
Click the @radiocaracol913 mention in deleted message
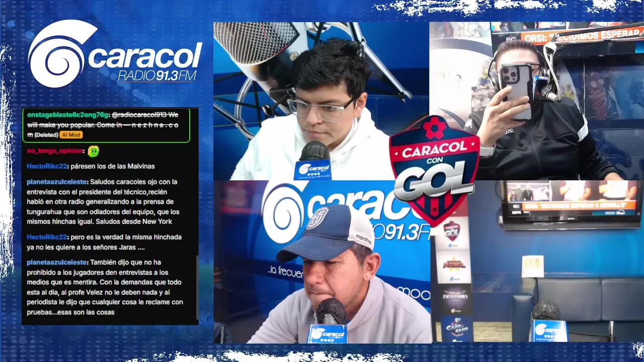point(139,115)
